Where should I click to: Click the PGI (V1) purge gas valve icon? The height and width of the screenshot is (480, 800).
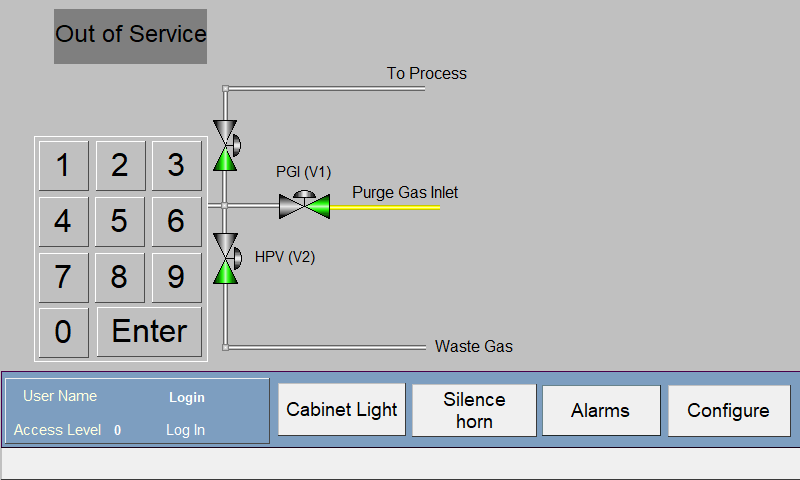pyautogui.click(x=304, y=205)
